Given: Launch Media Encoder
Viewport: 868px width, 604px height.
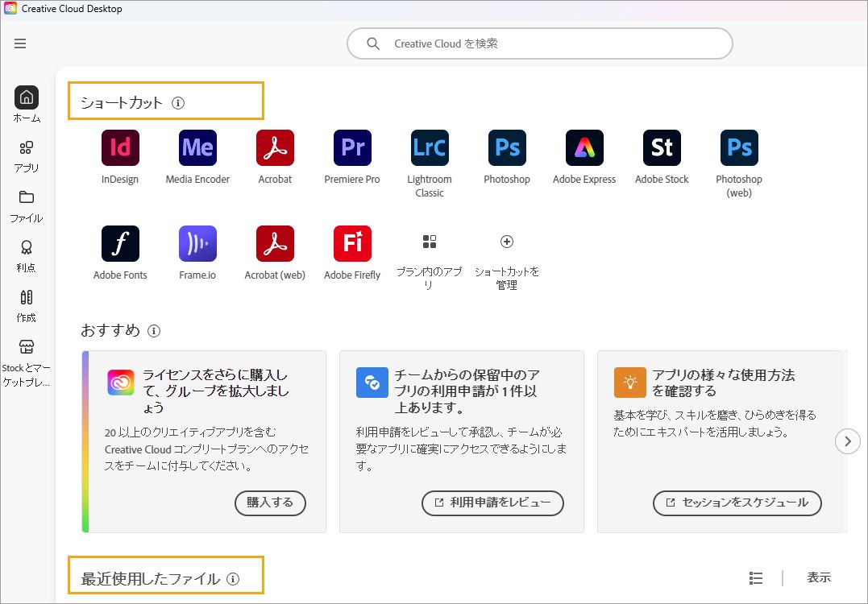Looking at the screenshot, I should [197, 148].
